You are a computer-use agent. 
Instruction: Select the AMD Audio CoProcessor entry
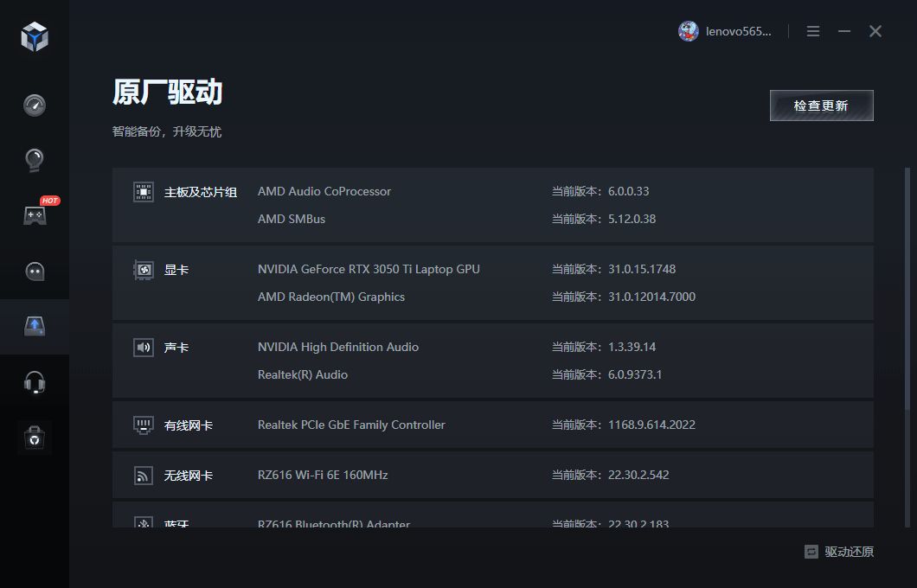324,191
